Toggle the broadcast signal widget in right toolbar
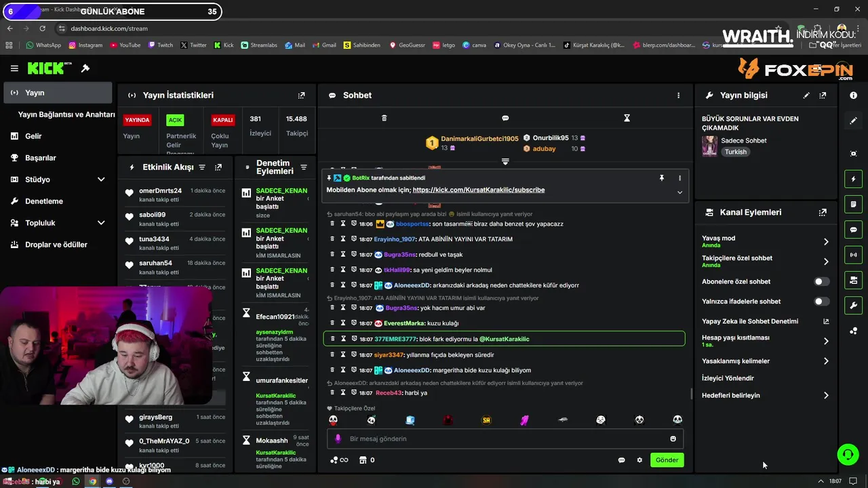868x488 pixels. click(853, 255)
